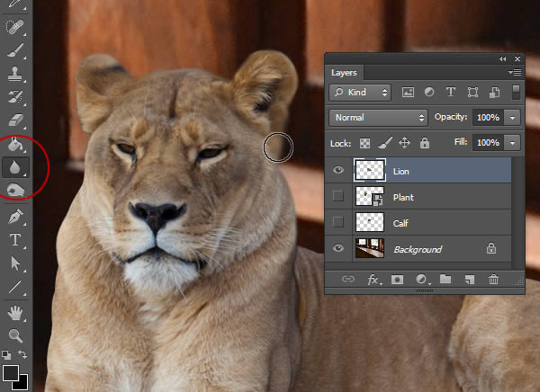Select the Type tool
The height and width of the screenshot is (392, 540).
14,240
